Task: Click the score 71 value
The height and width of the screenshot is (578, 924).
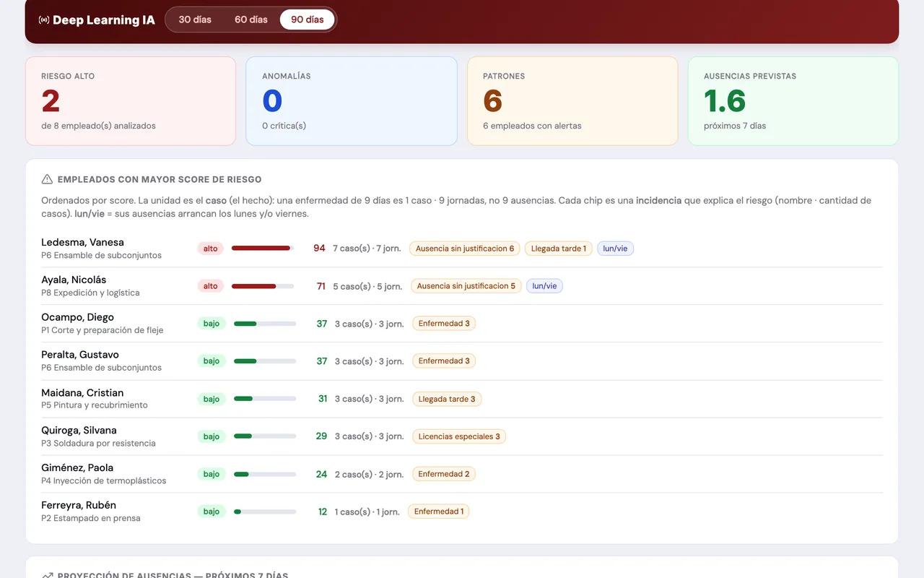Action: click(321, 286)
